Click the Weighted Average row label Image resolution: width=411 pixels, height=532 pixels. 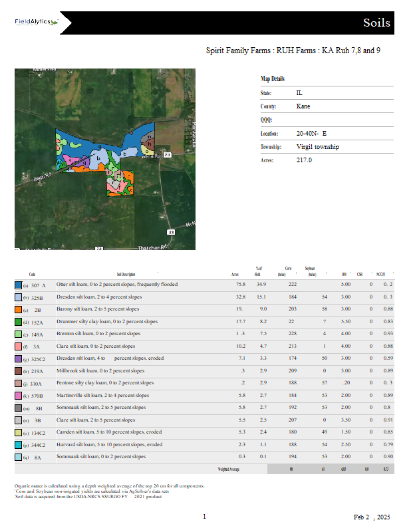[228, 469]
